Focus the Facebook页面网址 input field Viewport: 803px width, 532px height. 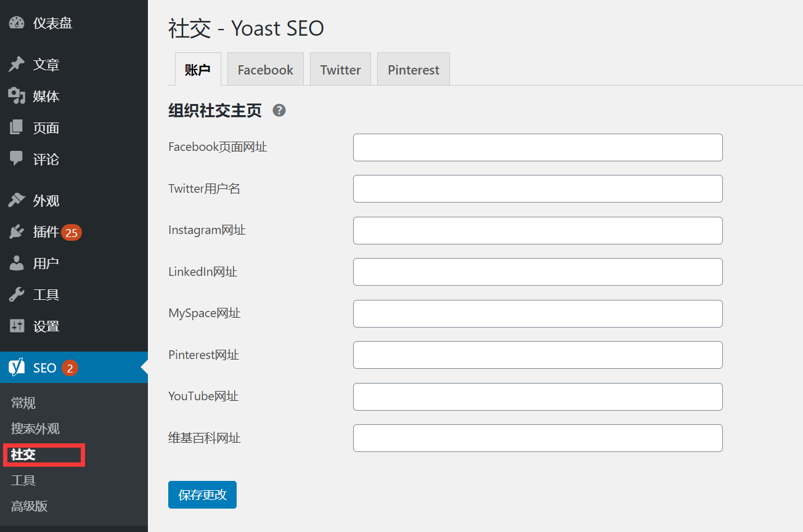click(537, 148)
